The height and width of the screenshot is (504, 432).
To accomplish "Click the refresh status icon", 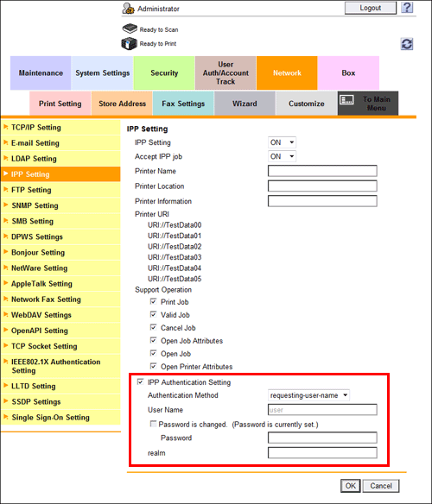I will tap(407, 44).
